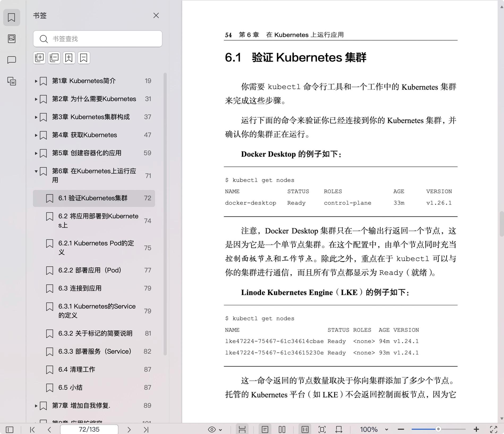Viewport: 504px width, 434px height.
Task: Go to bookmark 6.3 连接到应用
Action: point(94,288)
